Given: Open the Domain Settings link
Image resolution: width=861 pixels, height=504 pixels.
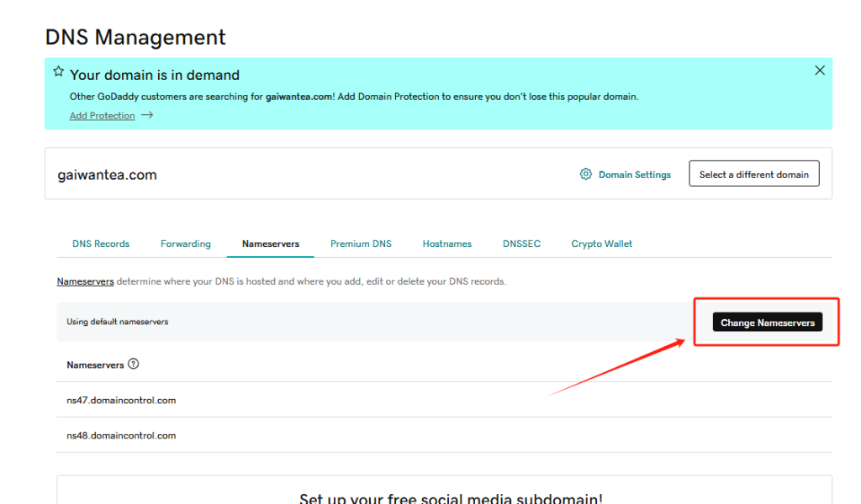Looking at the screenshot, I should point(634,175).
